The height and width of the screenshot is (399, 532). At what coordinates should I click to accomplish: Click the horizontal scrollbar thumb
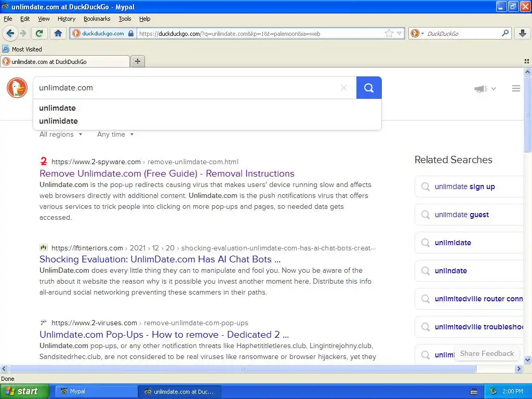[x=242, y=368]
